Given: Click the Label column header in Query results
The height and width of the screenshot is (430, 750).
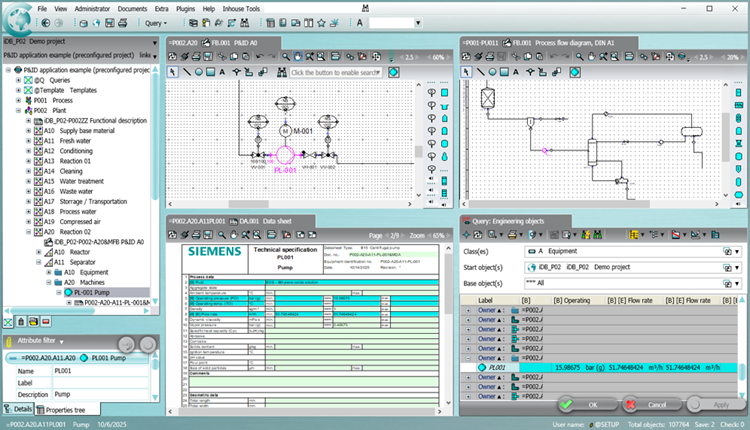Looking at the screenshot, I should (x=485, y=300).
